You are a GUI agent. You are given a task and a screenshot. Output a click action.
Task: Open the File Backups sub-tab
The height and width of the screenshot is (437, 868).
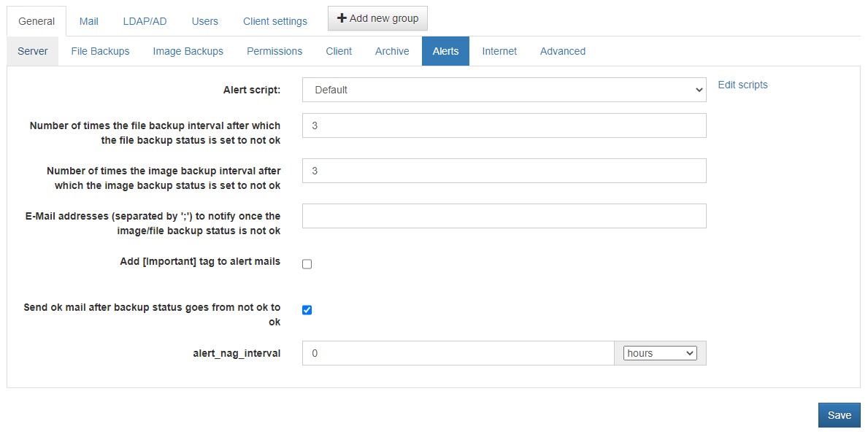[x=100, y=52]
